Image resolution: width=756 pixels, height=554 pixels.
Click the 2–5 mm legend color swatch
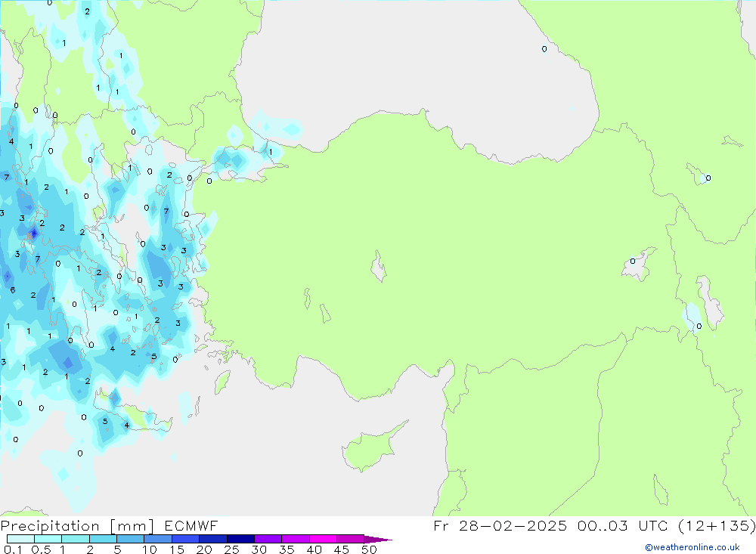pyautogui.click(x=103, y=539)
